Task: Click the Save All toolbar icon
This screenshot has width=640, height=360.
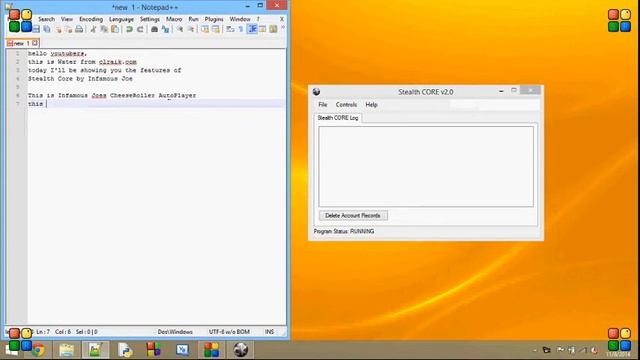Action: [47, 29]
